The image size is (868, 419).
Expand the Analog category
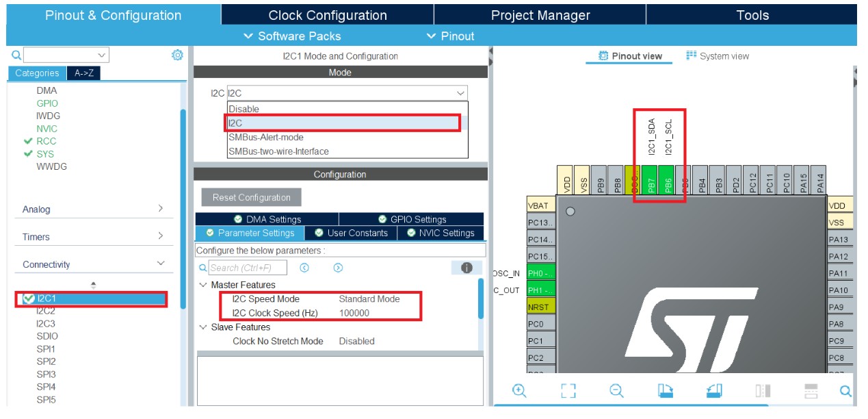[x=93, y=209]
